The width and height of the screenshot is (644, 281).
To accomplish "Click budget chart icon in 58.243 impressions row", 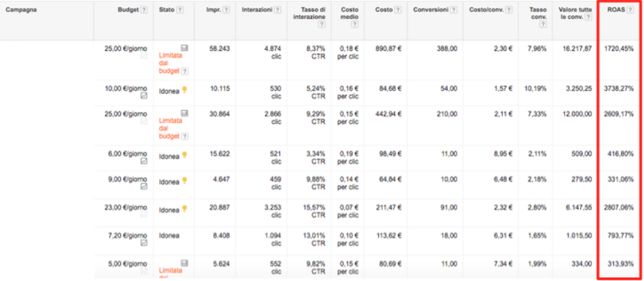I will 185,48.
